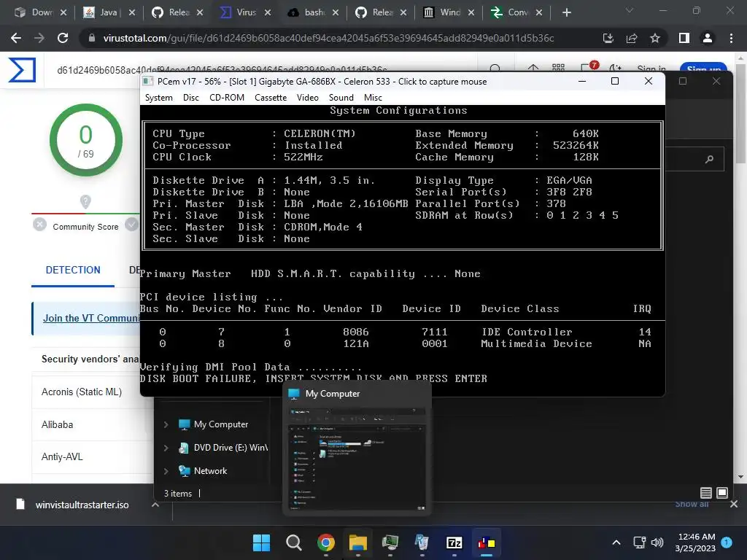
Task: Go back in Chrome
Action: [x=16, y=38]
